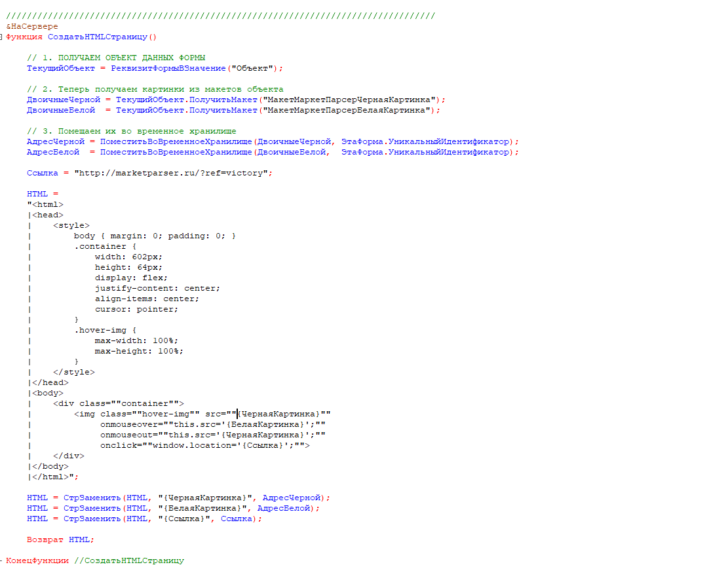This screenshot has height=567, width=728.
Task: Click string МакетМаркетПарсерЧернаяКартинка
Action: [349, 100]
